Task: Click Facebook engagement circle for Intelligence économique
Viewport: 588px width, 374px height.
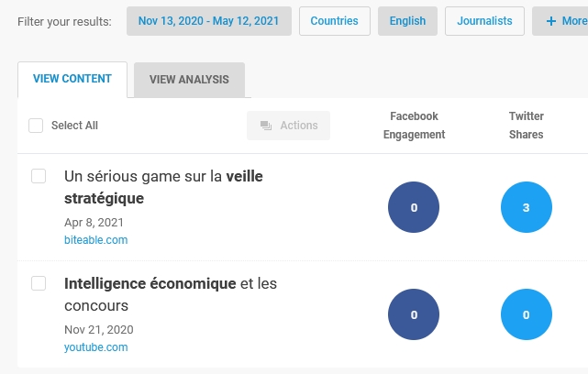Action: coord(414,314)
